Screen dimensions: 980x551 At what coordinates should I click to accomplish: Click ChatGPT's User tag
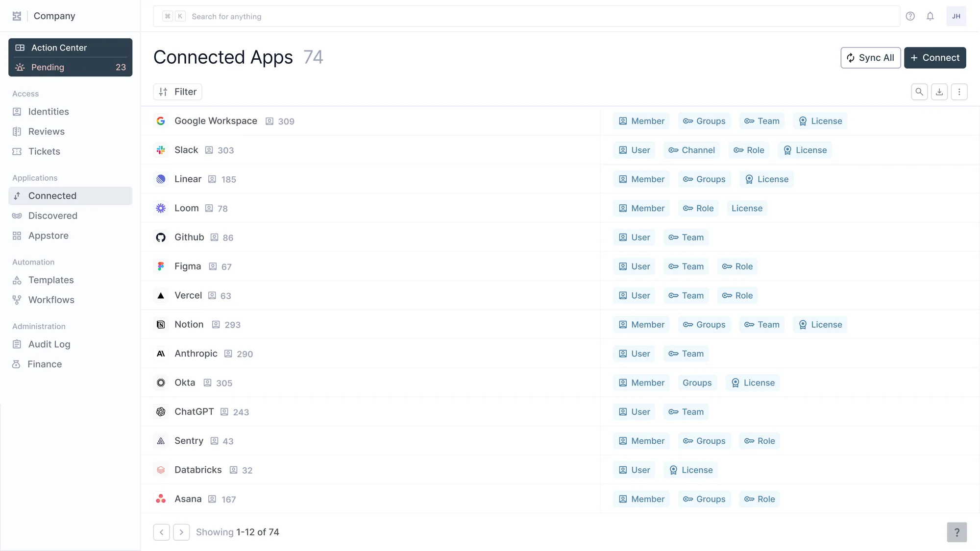pyautogui.click(x=634, y=412)
